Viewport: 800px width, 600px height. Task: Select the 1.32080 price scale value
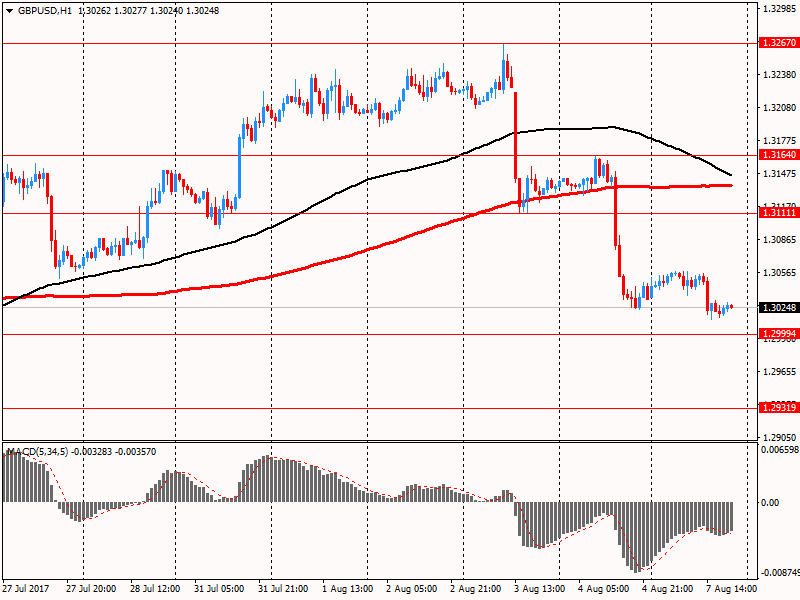(x=780, y=108)
